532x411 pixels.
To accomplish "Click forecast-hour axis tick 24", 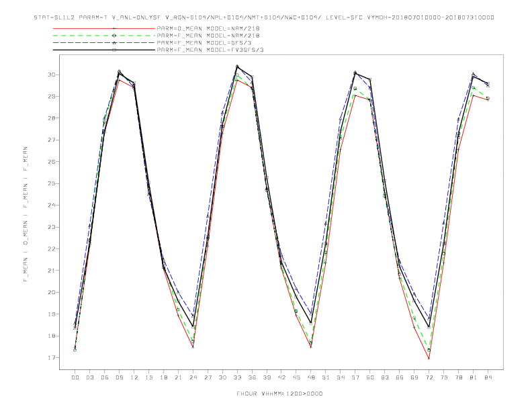I will (x=193, y=377).
